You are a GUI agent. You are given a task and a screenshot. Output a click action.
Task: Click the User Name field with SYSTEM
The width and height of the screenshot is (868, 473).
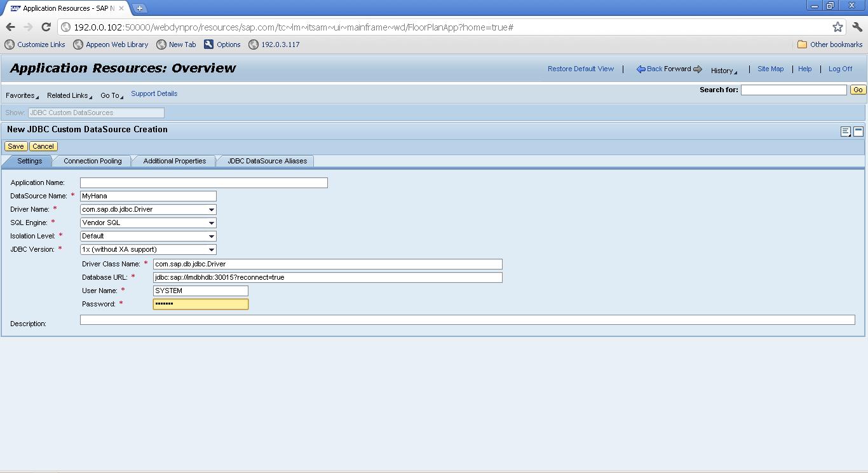click(x=201, y=291)
